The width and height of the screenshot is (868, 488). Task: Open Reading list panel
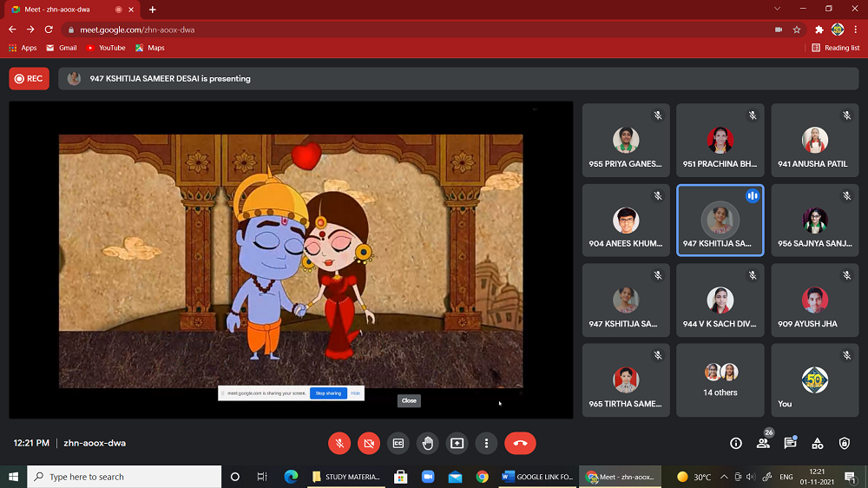coord(836,48)
